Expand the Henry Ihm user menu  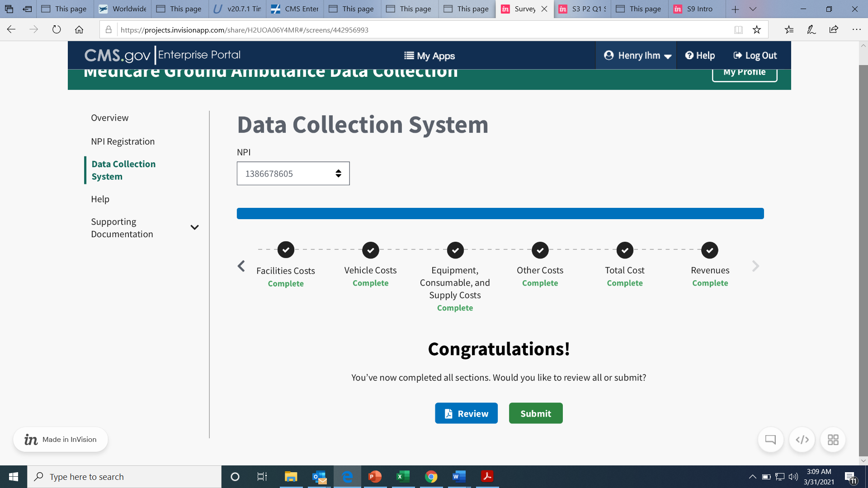pos(637,56)
